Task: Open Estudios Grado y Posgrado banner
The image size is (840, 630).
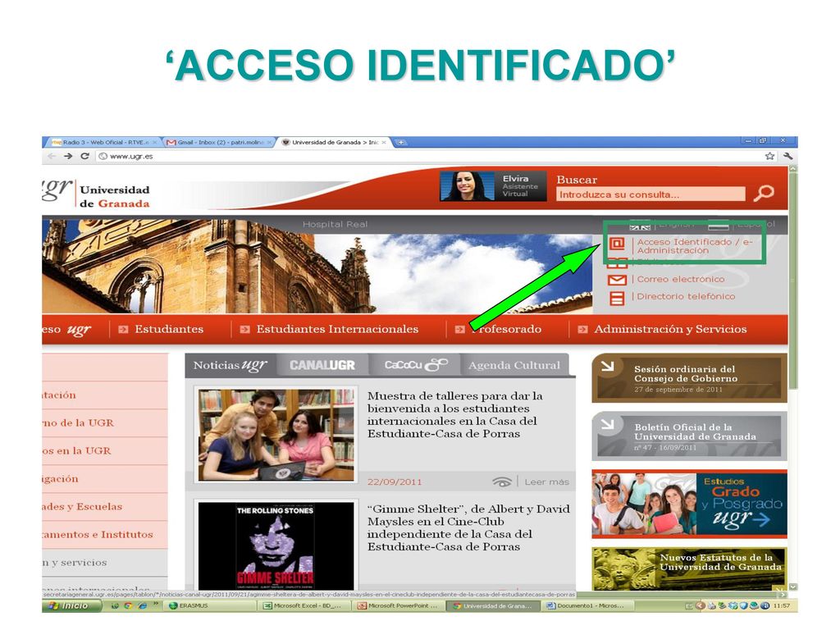Action: tap(689, 504)
